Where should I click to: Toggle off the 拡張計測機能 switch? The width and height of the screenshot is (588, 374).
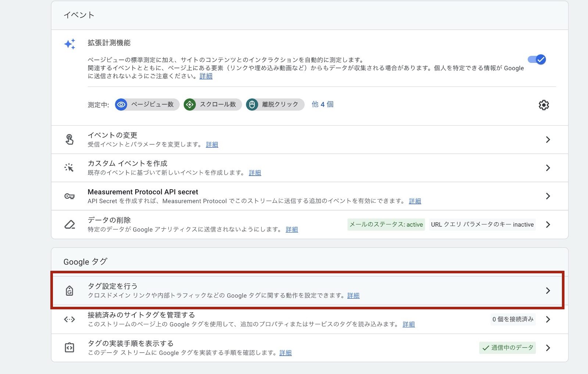coord(537,60)
